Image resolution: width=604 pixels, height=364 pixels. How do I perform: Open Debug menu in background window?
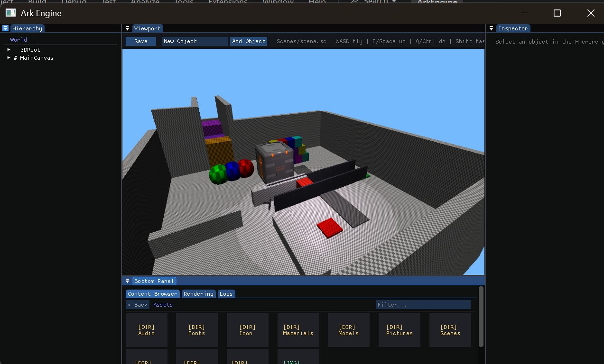tap(74, 2)
